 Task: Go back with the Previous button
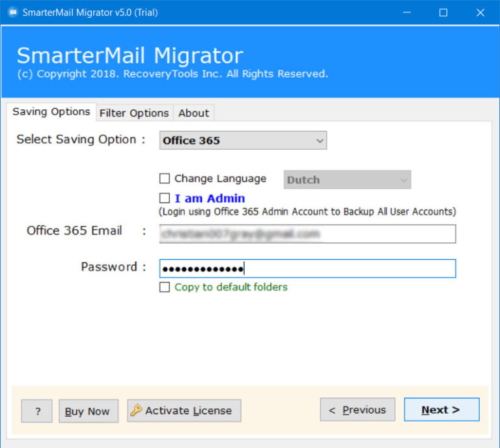point(357,410)
